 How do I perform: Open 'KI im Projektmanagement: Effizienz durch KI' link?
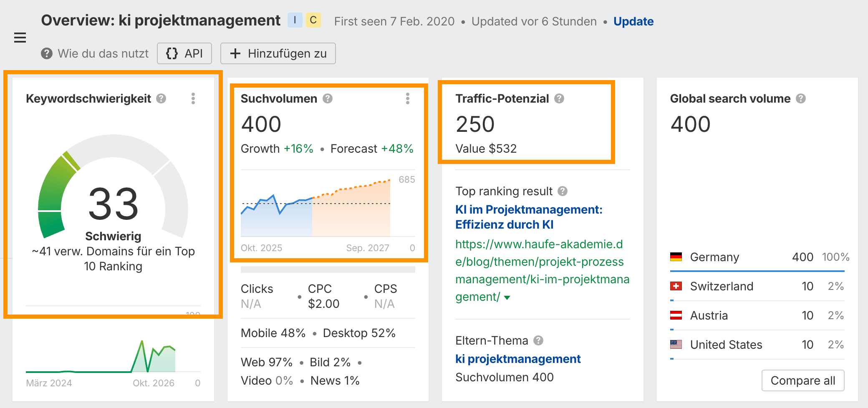[529, 217]
